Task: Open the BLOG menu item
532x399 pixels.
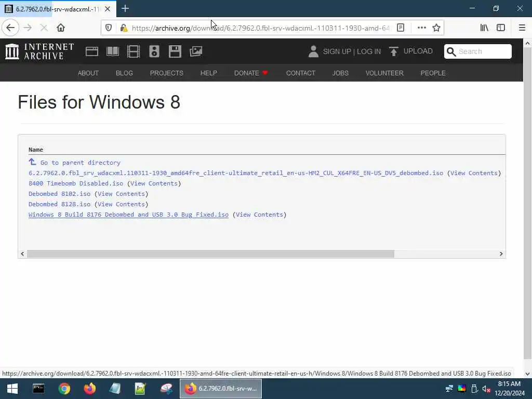Action: (124, 73)
